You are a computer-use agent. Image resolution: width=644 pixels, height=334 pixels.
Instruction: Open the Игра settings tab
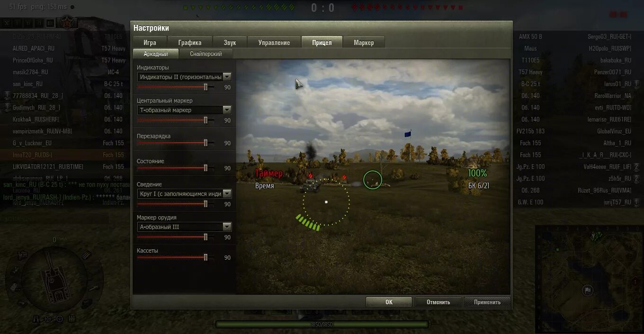point(150,42)
